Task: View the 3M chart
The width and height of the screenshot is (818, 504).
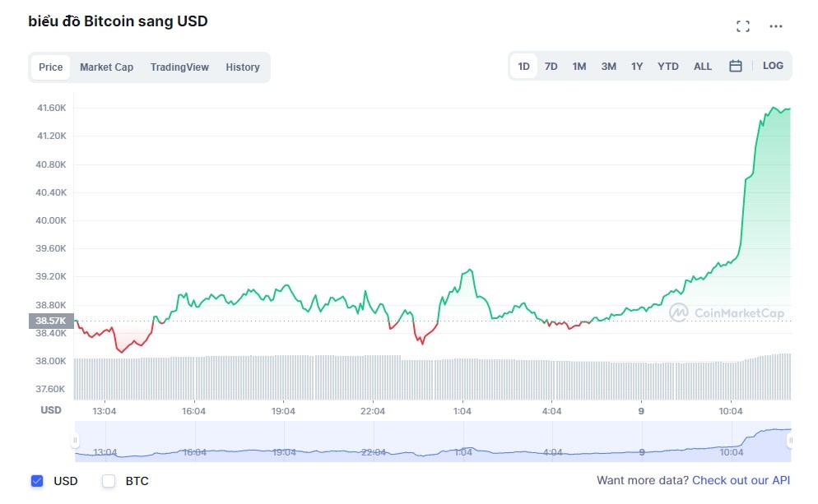Action: (x=607, y=66)
